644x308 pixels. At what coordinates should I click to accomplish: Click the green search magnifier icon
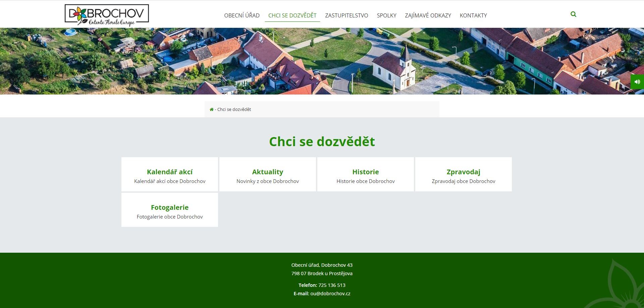573,14
